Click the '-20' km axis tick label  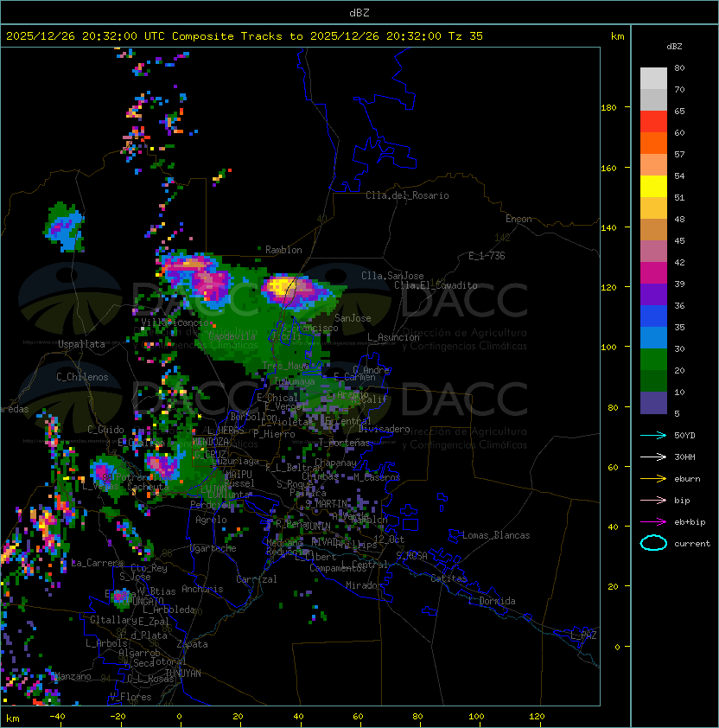[118, 717]
